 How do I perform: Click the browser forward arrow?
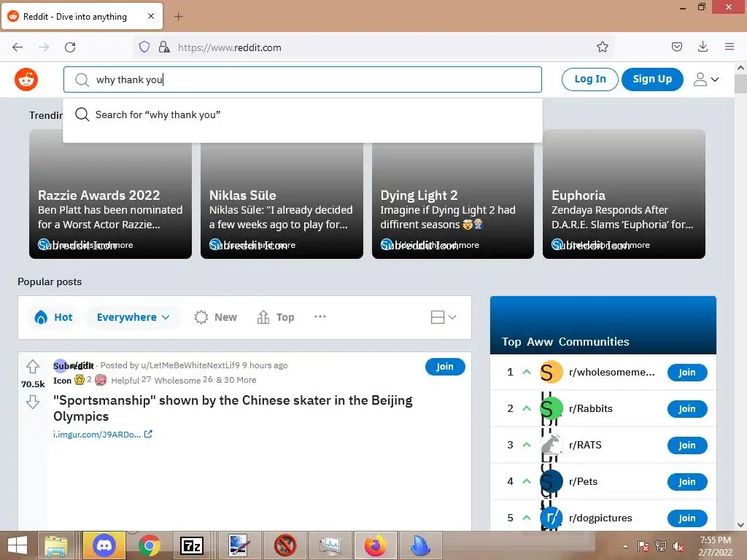pos(44,47)
